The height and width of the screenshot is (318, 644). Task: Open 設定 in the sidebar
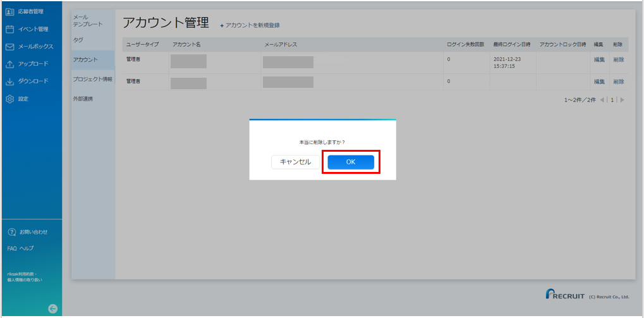tap(23, 99)
